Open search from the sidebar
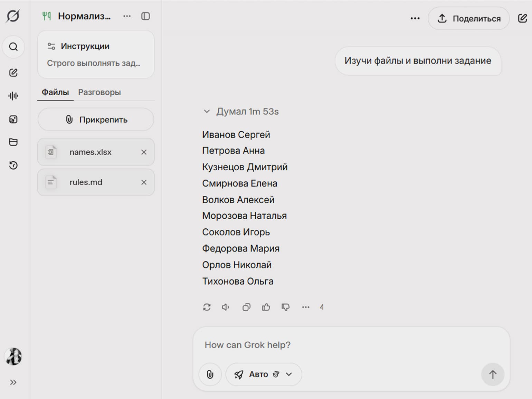This screenshot has height=399, width=532. [x=13, y=47]
